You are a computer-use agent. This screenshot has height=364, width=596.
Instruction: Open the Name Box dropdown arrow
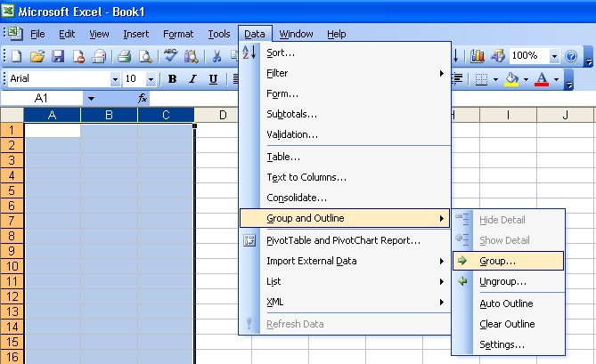91,99
